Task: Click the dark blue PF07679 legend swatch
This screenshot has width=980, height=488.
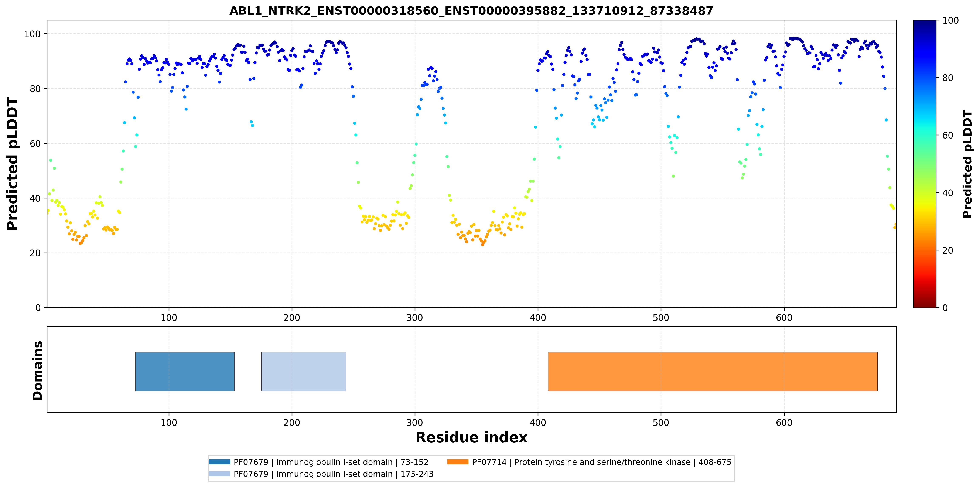Action: click(219, 462)
